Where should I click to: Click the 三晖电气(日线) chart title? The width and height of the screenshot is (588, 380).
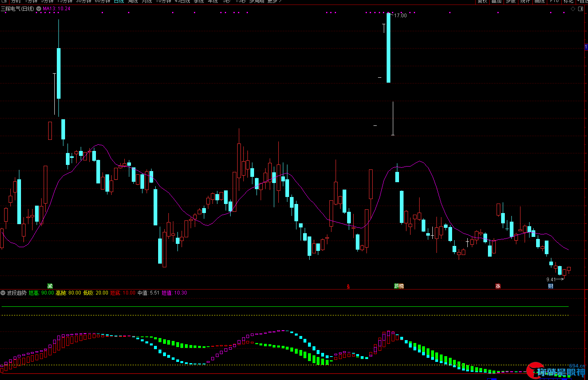(x=18, y=9)
